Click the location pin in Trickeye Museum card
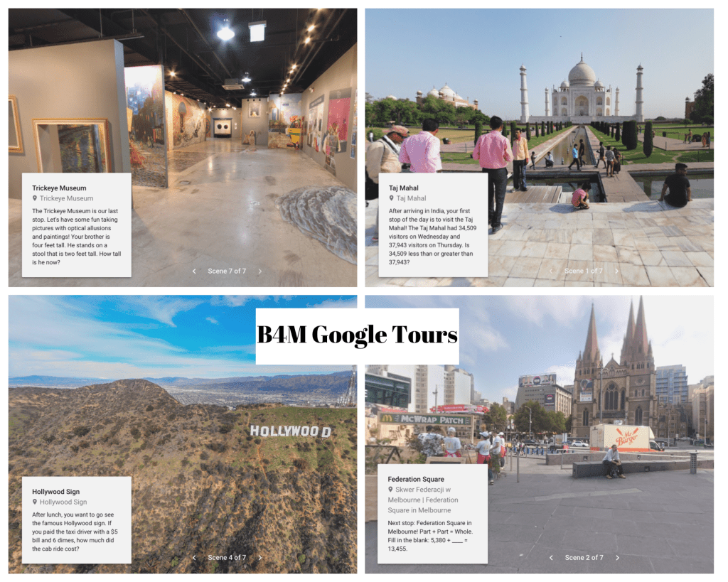The height and width of the screenshot is (582, 728). 35,199
